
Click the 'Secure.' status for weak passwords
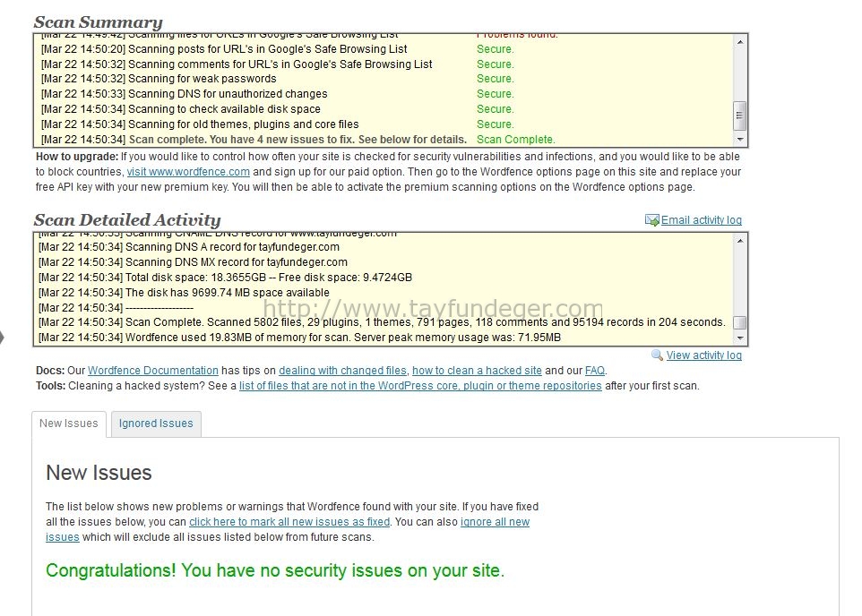click(496, 79)
